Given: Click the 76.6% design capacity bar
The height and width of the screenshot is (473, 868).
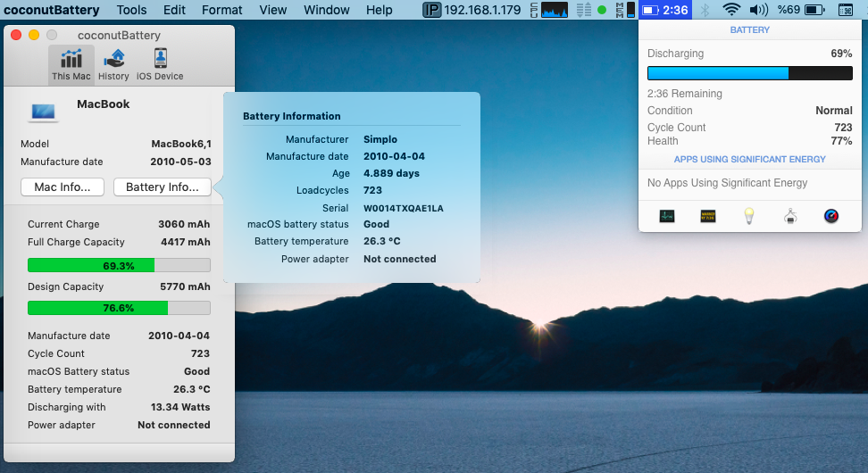Looking at the screenshot, I should coord(119,308).
